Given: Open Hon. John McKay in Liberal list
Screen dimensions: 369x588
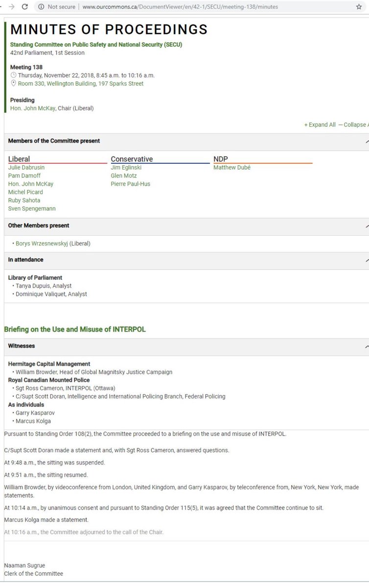Looking at the screenshot, I should (x=31, y=184).
